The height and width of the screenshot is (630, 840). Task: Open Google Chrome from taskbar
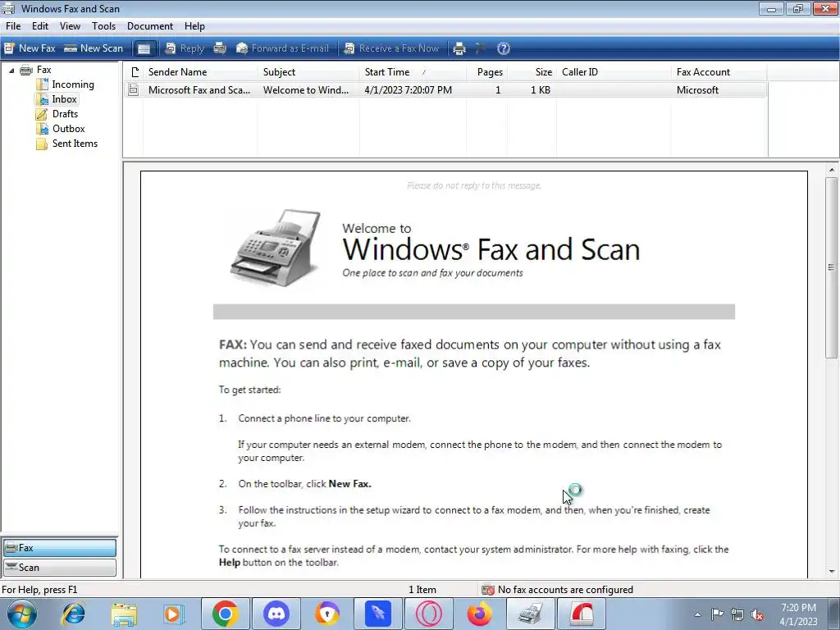click(225, 614)
